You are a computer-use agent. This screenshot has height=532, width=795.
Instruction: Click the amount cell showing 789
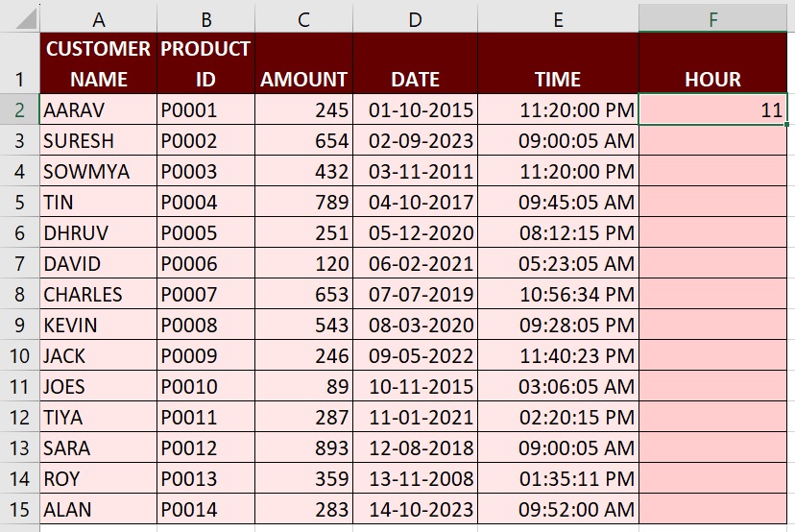(303, 202)
